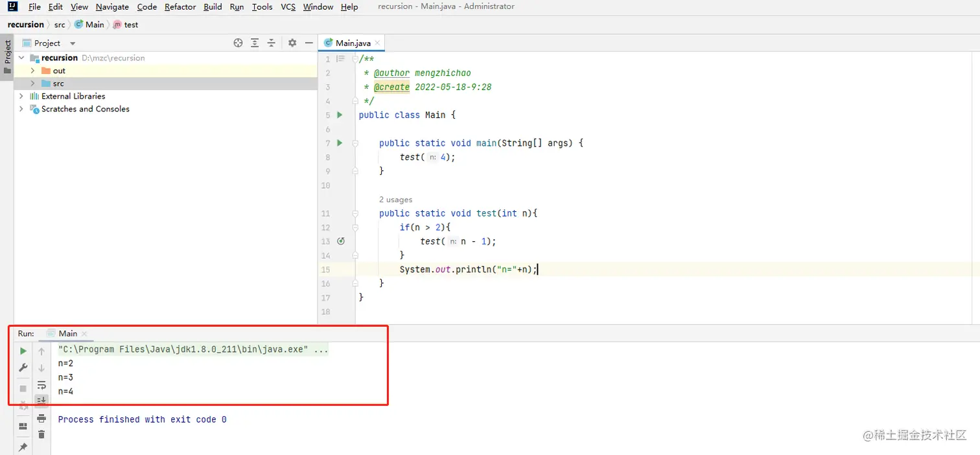Expand Scratches and Consoles node

(x=21, y=109)
